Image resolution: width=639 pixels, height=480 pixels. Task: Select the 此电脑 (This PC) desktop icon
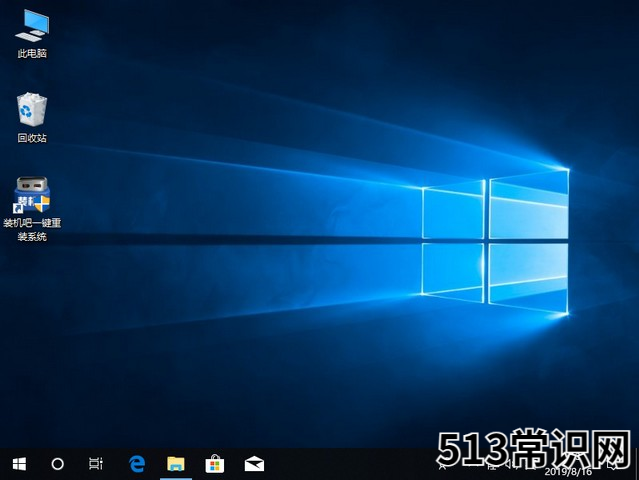click(x=32, y=26)
